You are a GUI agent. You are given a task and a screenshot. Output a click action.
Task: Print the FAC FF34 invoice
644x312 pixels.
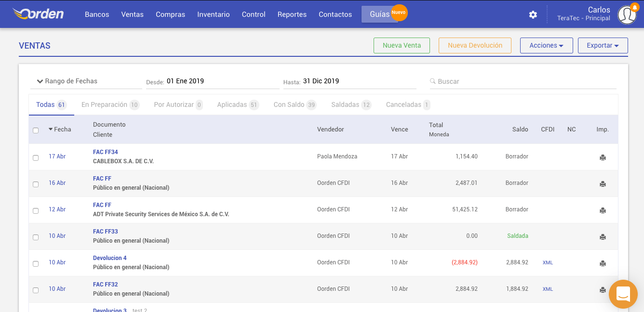(x=603, y=156)
